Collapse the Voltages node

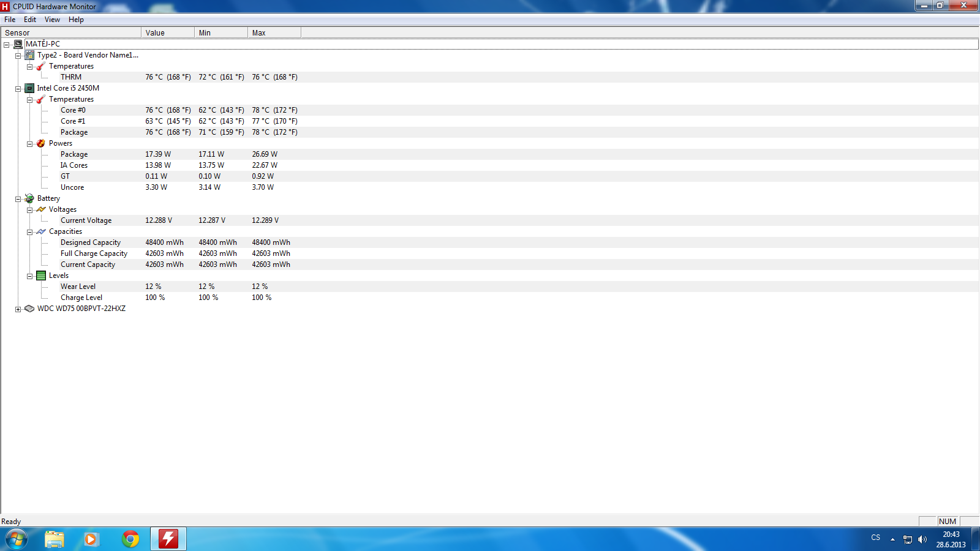coord(30,210)
